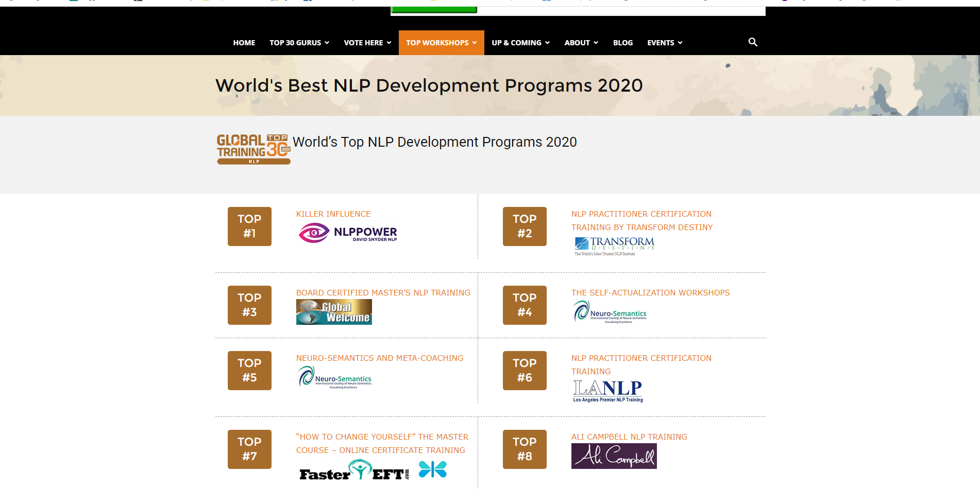The width and height of the screenshot is (980, 489).
Task: Click the TOP #5 rank badge
Action: click(x=249, y=371)
